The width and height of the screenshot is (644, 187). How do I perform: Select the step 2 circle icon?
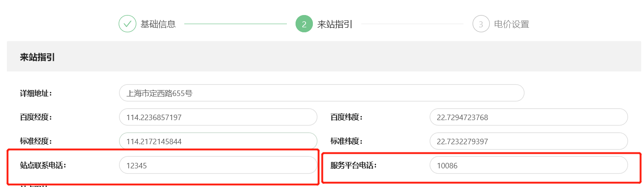click(x=304, y=24)
